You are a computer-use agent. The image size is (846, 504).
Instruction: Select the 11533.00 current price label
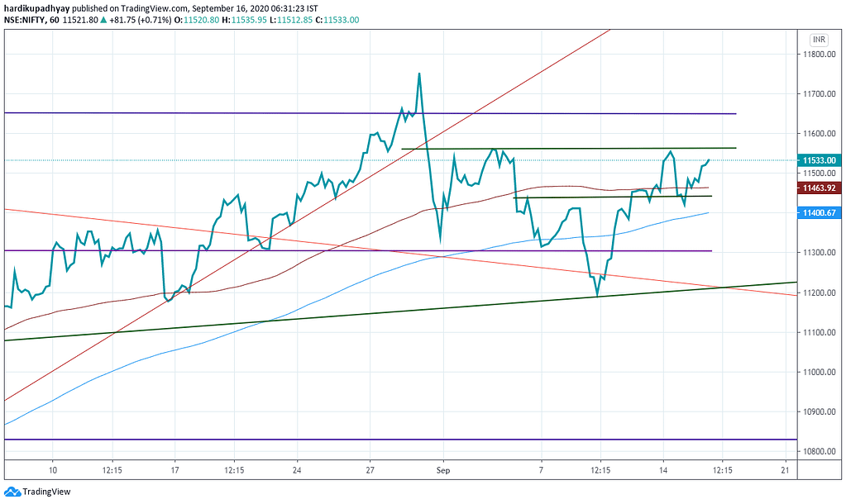(x=819, y=160)
